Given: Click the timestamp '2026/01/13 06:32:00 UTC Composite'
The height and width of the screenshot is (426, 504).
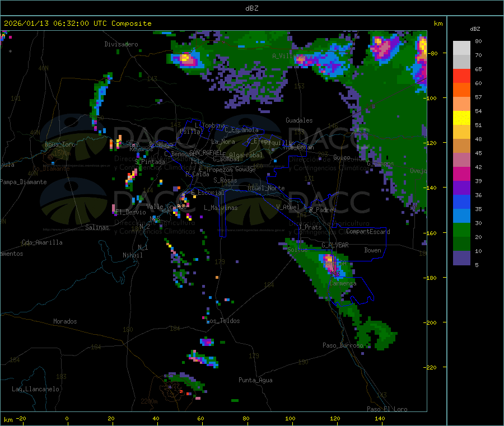Looking at the screenshot, I should 77,24.
